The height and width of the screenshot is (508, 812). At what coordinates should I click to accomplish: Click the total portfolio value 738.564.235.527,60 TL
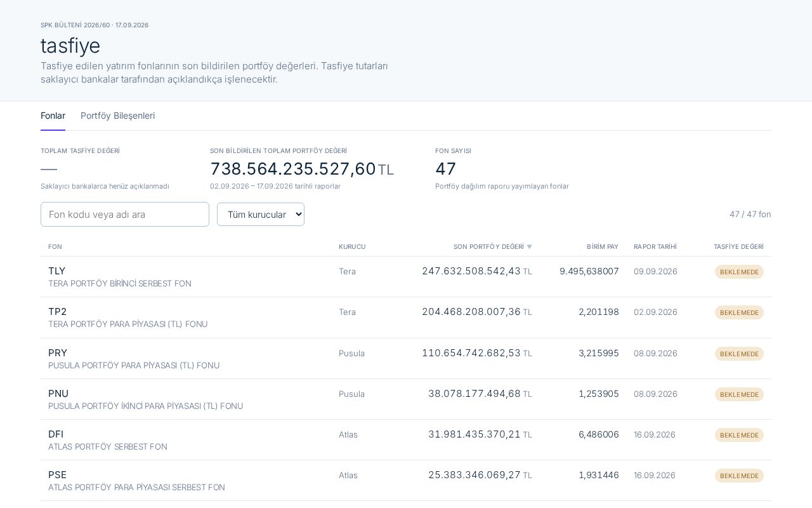click(302, 169)
